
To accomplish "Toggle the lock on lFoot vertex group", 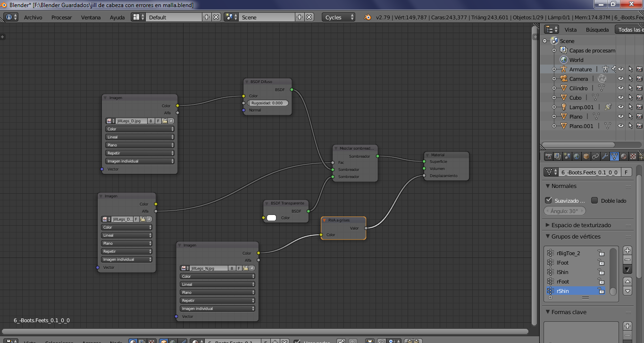I will (x=601, y=263).
